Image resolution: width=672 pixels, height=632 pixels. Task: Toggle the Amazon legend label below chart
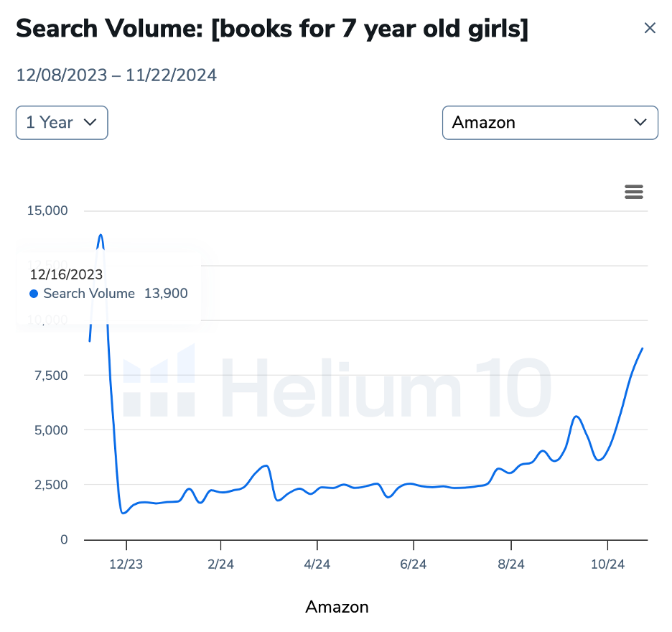337,607
